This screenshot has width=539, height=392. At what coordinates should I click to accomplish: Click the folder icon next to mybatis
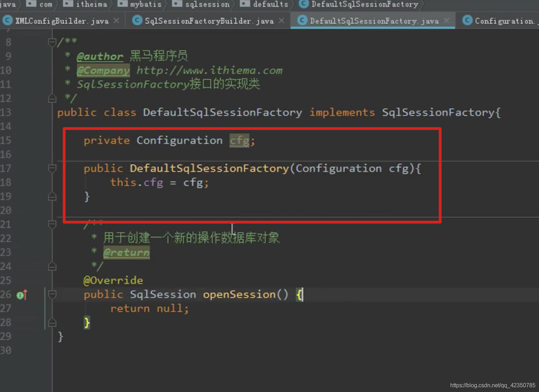pyautogui.click(x=122, y=3)
